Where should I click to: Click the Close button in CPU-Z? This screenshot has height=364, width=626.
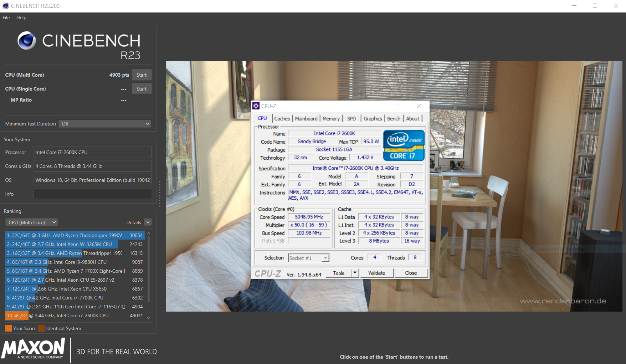(x=411, y=273)
